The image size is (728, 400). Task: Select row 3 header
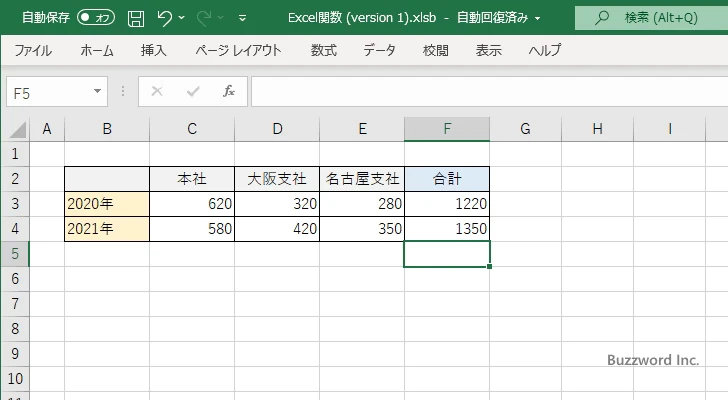point(15,204)
